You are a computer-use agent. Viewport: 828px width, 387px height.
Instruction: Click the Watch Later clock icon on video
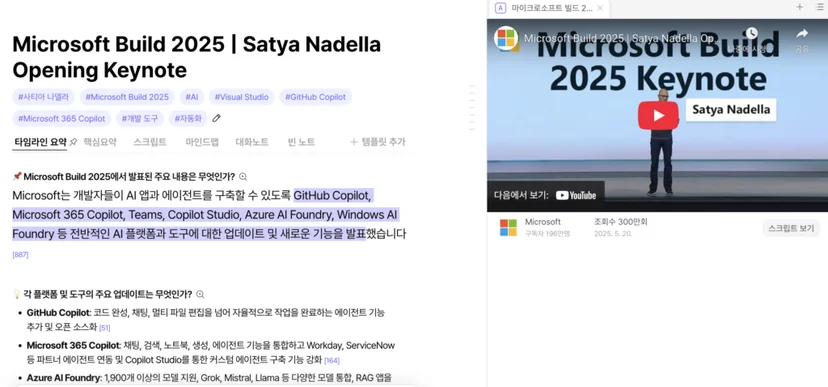pyautogui.click(x=751, y=33)
